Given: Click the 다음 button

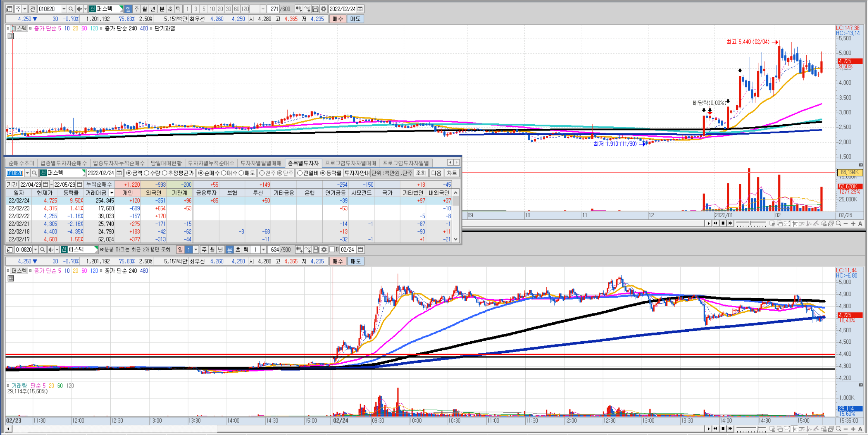Looking at the screenshot, I should tap(436, 173).
